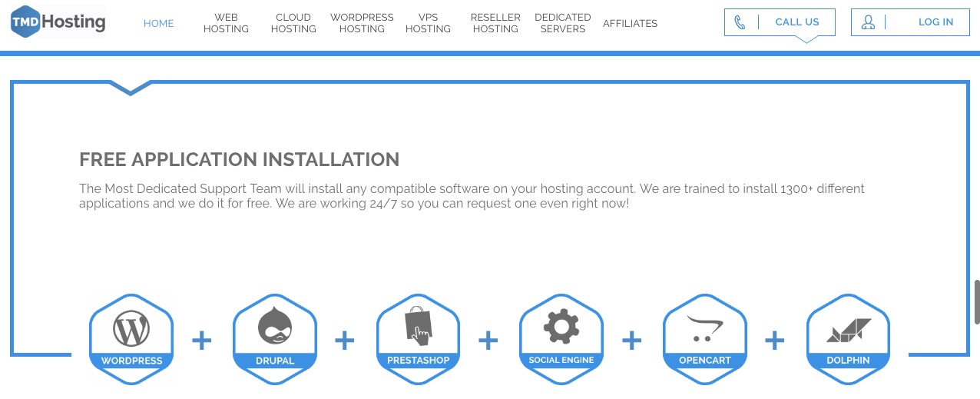This screenshot has height=399, width=980.
Task: Click the WordPress hexagon icon
Action: click(x=131, y=331)
